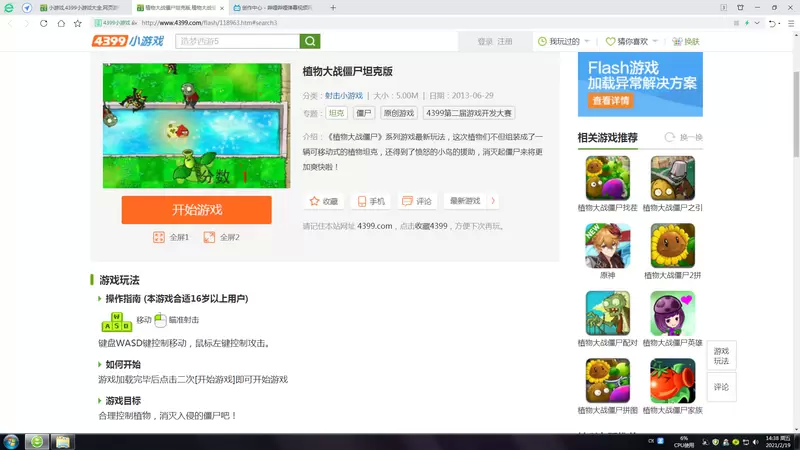Open the Windows Start button
Image resolution: width=800 pixels, height=450 pixels.
tap(11, 441)
